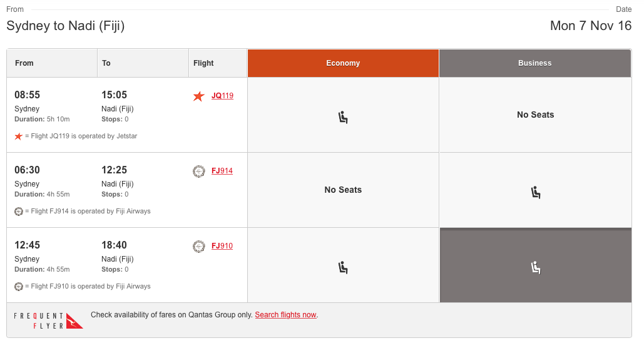
Task: Select Economy seat icon for flight JQ119
Action: tap(343, 118)
